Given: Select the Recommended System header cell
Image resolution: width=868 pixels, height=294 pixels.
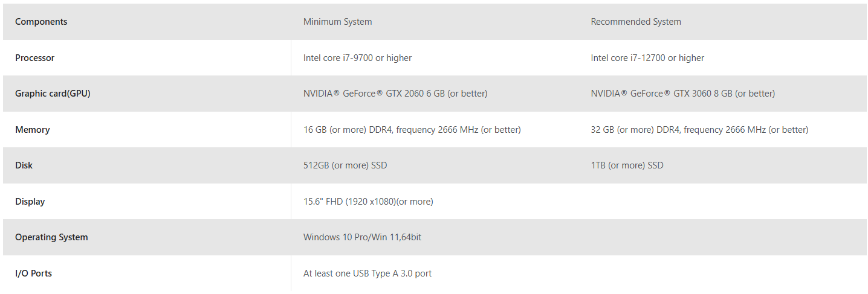Looking at the screenshot, I should coord(635,22).
